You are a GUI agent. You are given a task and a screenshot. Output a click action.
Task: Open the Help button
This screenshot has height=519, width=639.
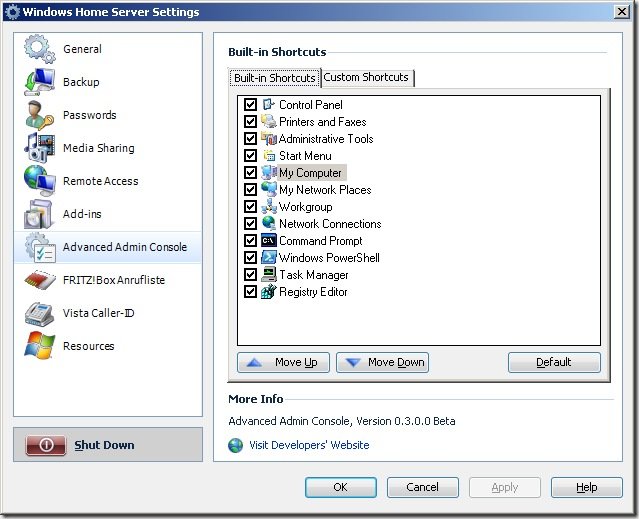tap(587, 487)
